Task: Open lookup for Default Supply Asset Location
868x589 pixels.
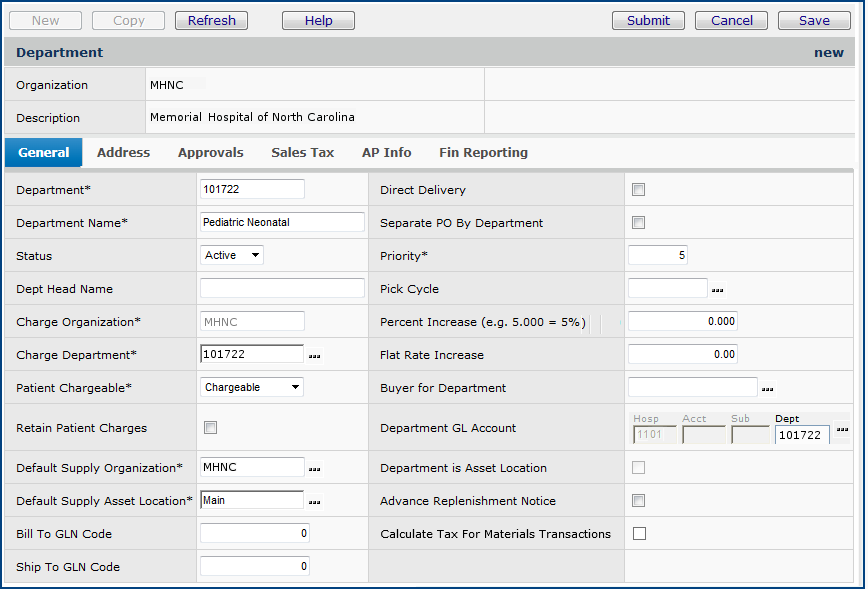Action: [x=316, y=502]
